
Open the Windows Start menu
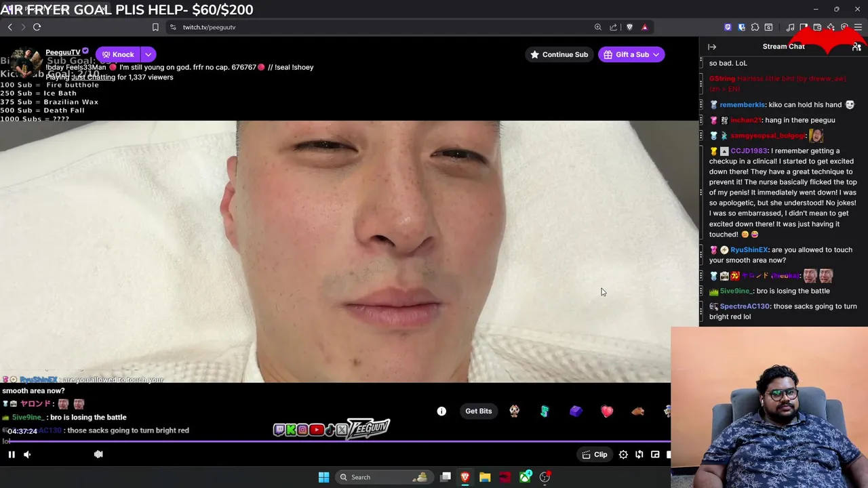click(x=323, y=477)
